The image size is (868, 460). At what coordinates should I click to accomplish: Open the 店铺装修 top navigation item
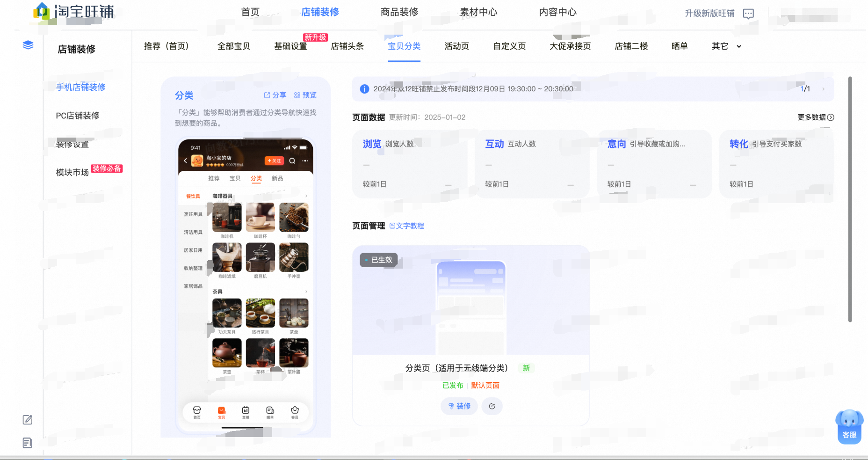[x=320, y=12]
